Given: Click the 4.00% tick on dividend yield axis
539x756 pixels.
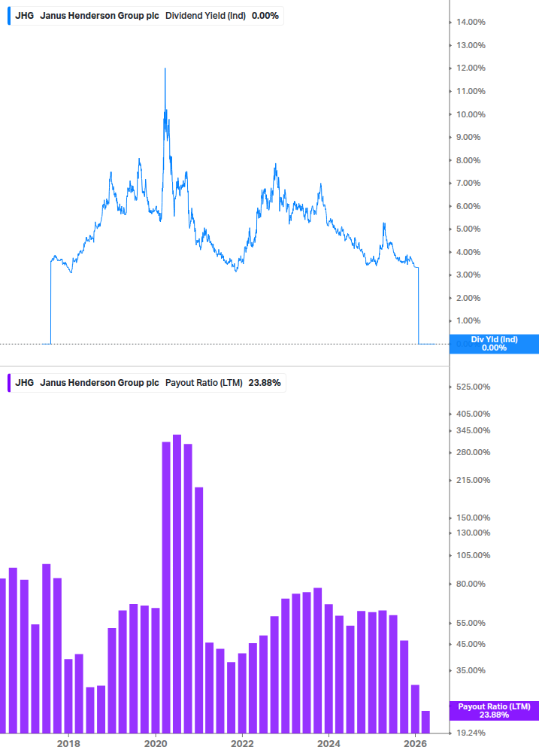Looking at the screenshot, I should tap(468, 252).
